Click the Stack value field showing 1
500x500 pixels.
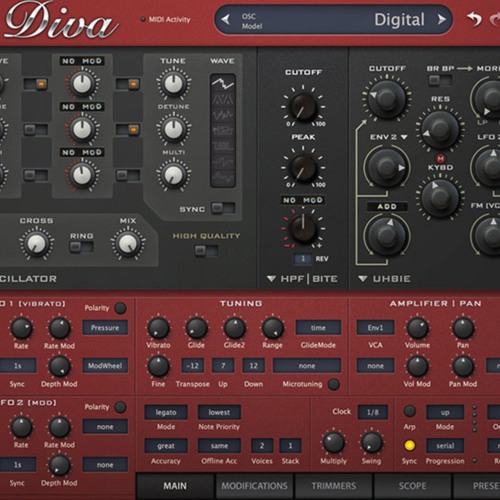[290, 446]
